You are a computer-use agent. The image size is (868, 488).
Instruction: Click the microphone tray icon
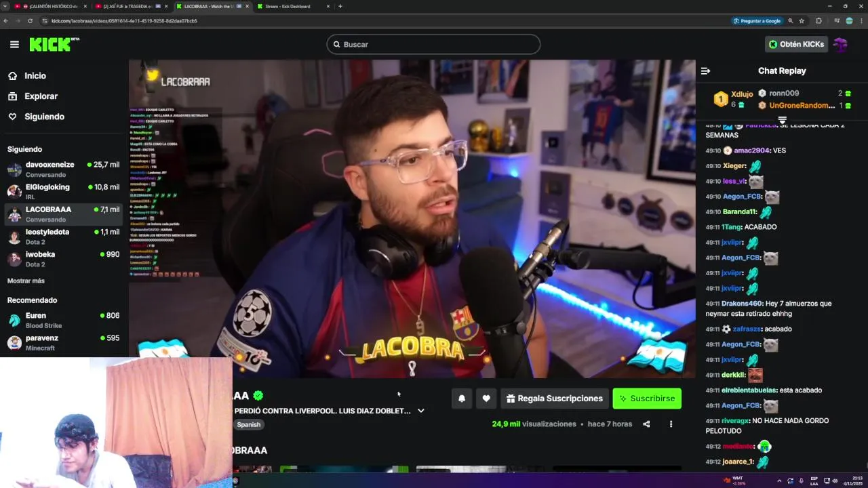coord(801,481)
